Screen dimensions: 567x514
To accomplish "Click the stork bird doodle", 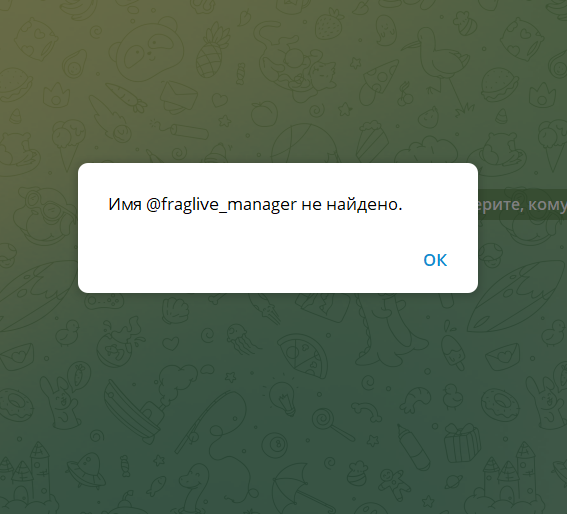I will 438,69.
